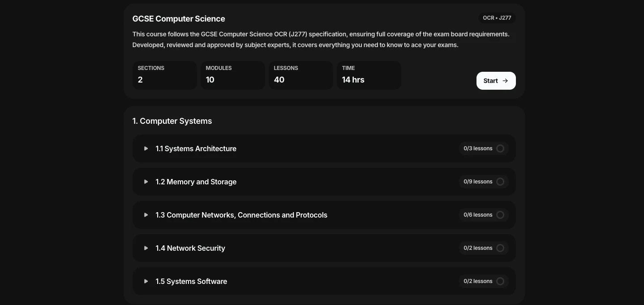The image size is (644, 305).
Task: Click the 0/6 lessons progress label
Action: 478,215
